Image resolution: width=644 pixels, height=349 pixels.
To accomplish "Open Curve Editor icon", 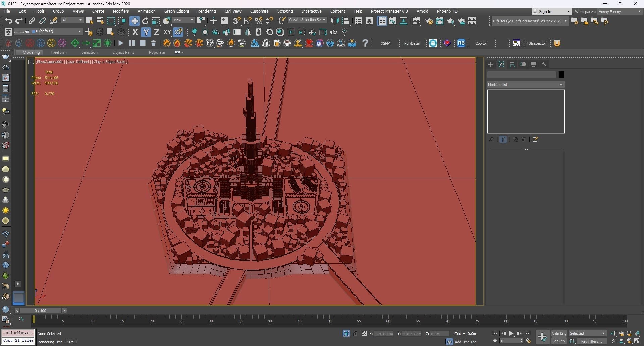I will click(393, 21).
